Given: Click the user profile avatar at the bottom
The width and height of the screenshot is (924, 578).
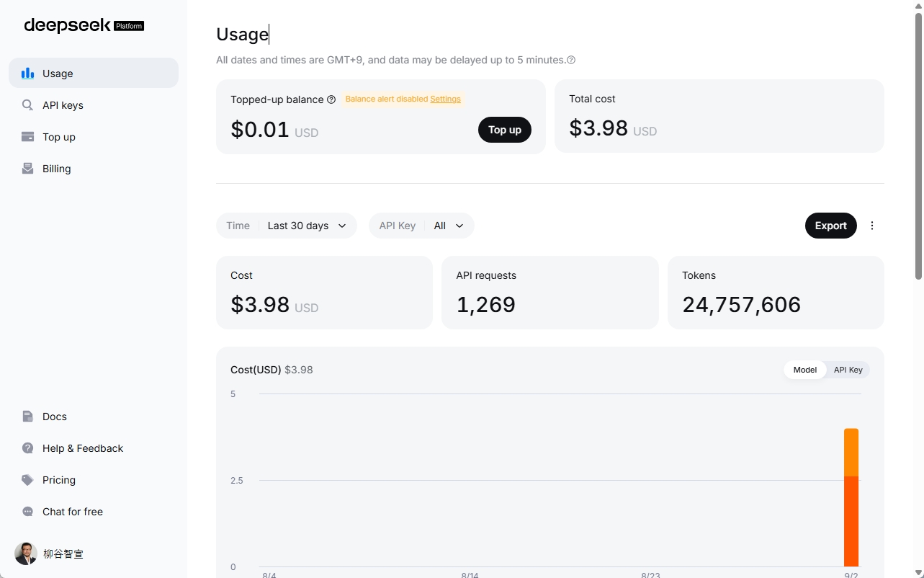Looking at the screenshot, I should click(x=26, y=553).
